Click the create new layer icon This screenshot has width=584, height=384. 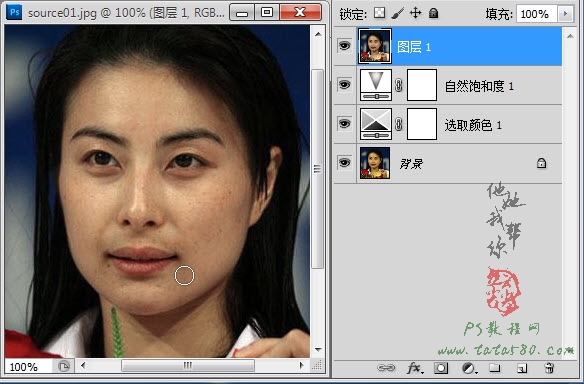(x=522, y=368)
